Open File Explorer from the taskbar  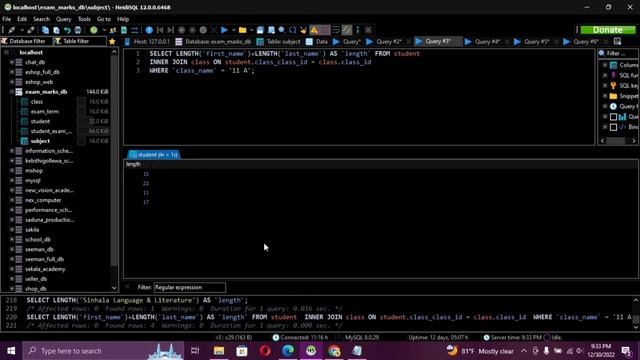[x=219, y=351]
